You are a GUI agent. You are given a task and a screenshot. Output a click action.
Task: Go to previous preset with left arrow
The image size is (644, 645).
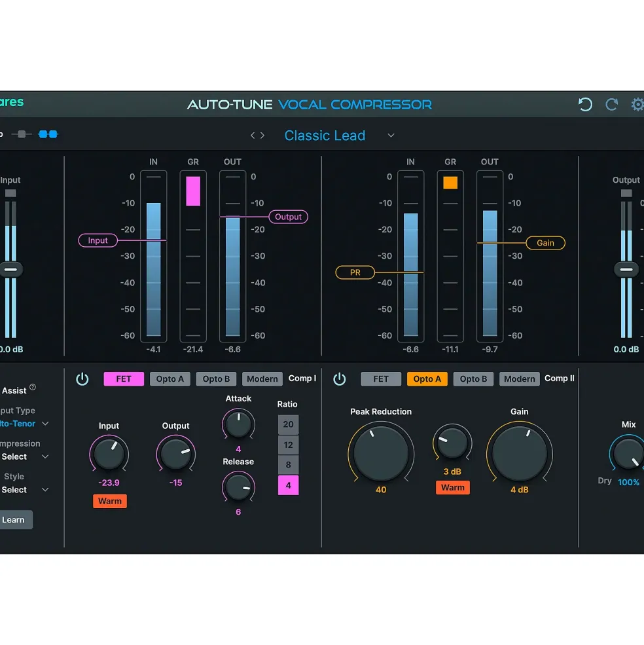253,136
